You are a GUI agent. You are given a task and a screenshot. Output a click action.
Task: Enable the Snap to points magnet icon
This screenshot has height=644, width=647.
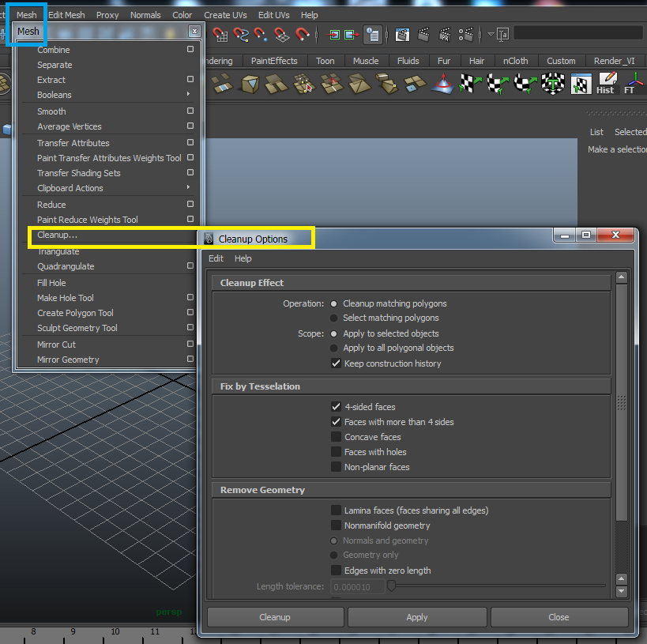click(261, 35)
